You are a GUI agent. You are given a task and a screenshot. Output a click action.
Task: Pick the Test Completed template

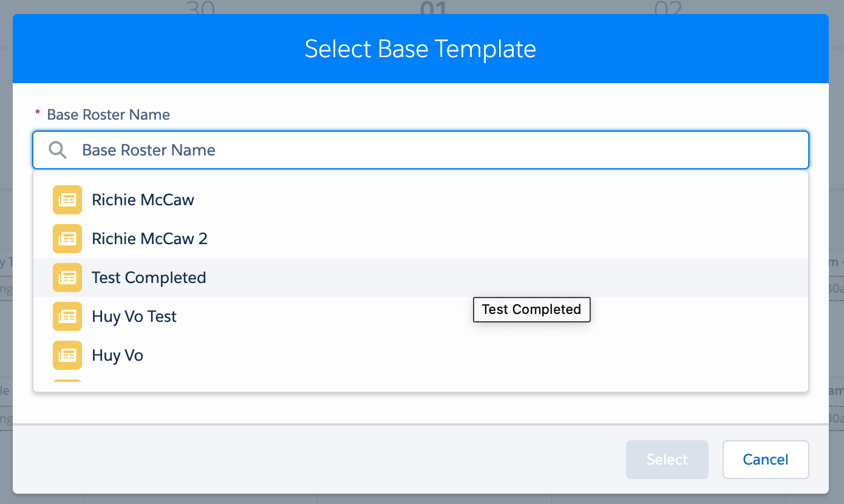(x=421, y=278)
